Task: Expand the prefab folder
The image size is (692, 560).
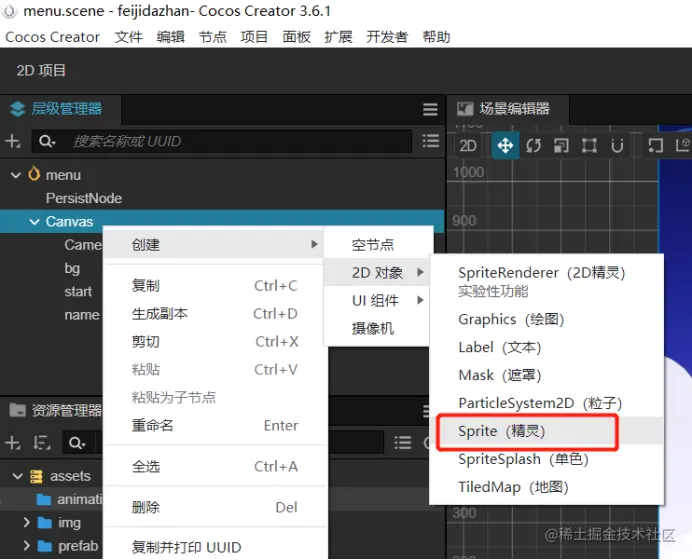Action: click(x=26, y=546)
